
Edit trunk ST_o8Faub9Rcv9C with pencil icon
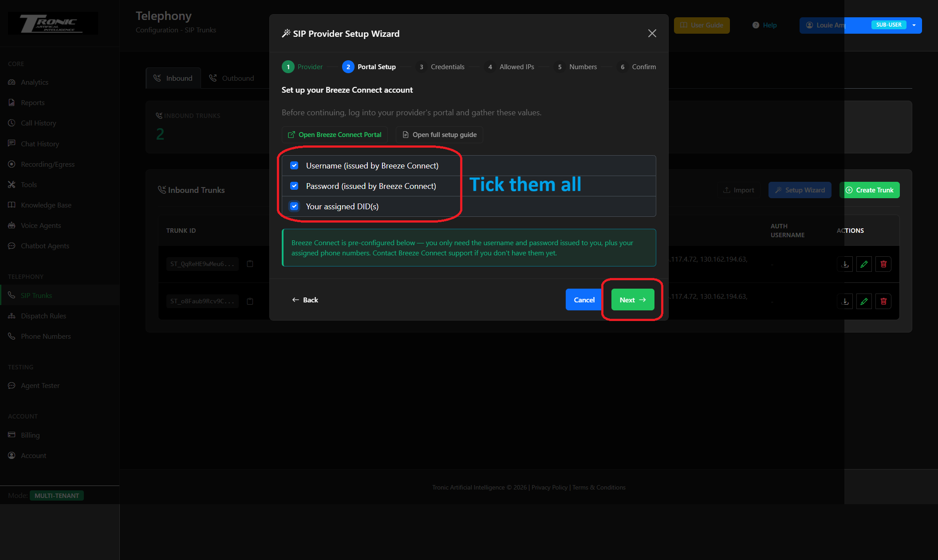pos(864,302)
